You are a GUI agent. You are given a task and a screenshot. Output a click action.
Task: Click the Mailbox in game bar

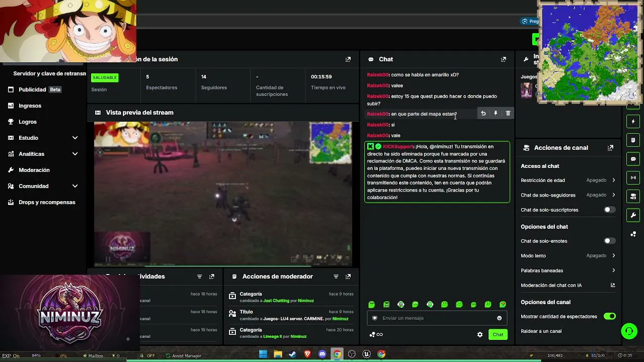[x=93, y=356]
